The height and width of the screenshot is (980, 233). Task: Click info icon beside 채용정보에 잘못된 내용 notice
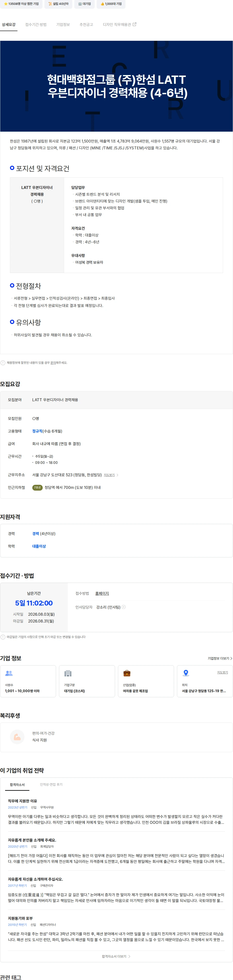tap(3, 363)
